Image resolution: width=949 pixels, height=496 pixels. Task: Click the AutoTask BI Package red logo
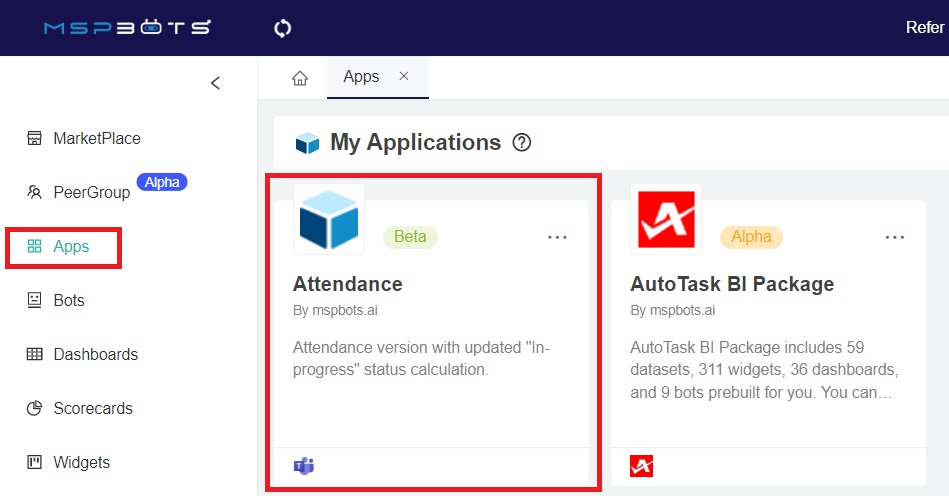666,219
